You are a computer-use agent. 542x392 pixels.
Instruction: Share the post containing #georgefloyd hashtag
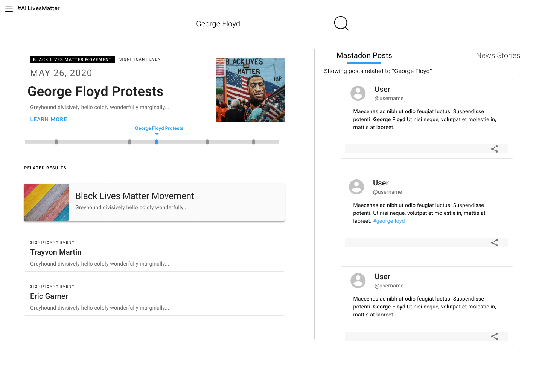point(495,243)
